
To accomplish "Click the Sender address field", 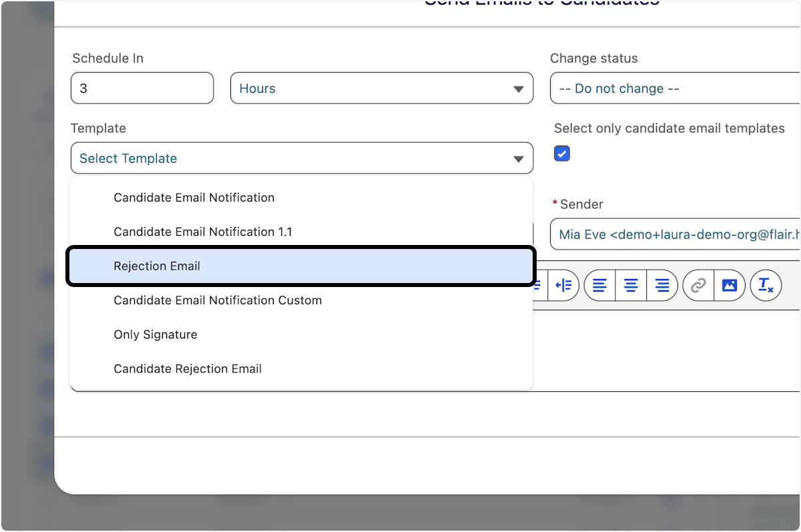I will (674, 234).
